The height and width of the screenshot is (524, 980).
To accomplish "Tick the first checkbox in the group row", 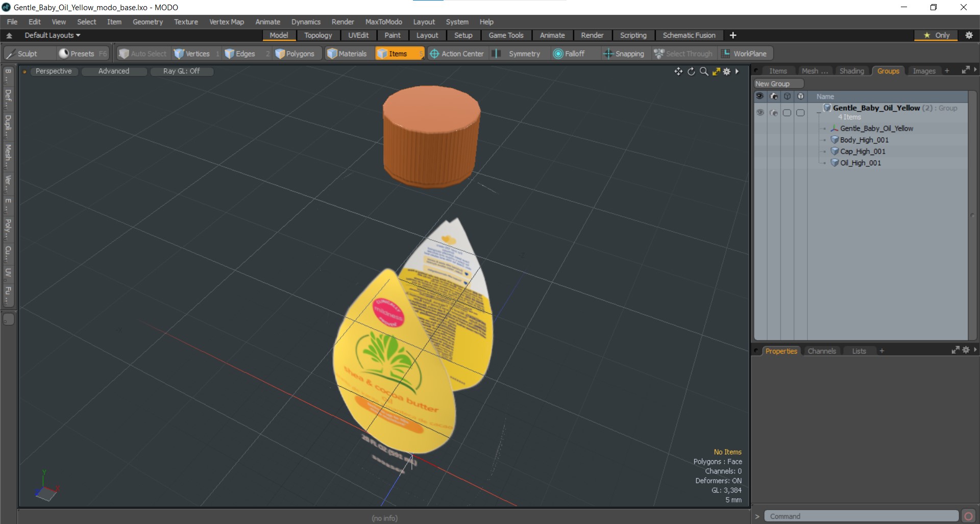I will click(787, 113).
